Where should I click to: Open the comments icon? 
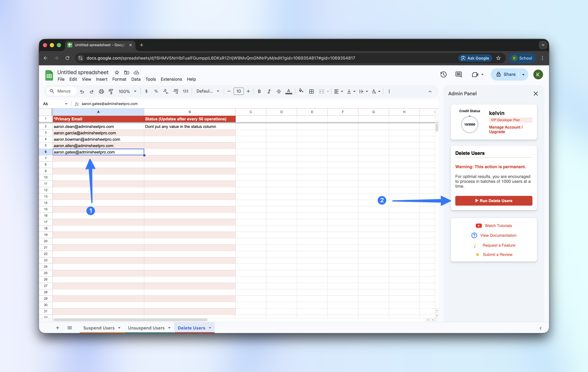tap(458, 74)
